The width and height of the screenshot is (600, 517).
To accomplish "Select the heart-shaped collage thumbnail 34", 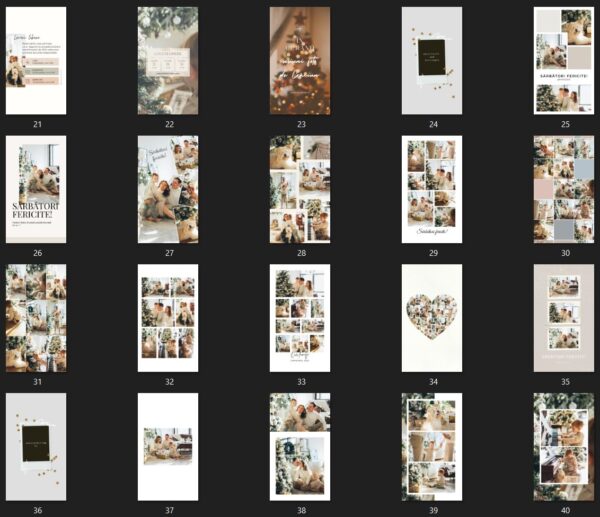I will coord(432,318).
